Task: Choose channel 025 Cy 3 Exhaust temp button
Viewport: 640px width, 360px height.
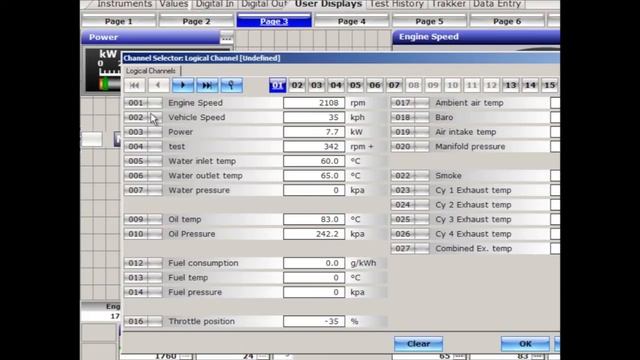Action: click(410, 220)
